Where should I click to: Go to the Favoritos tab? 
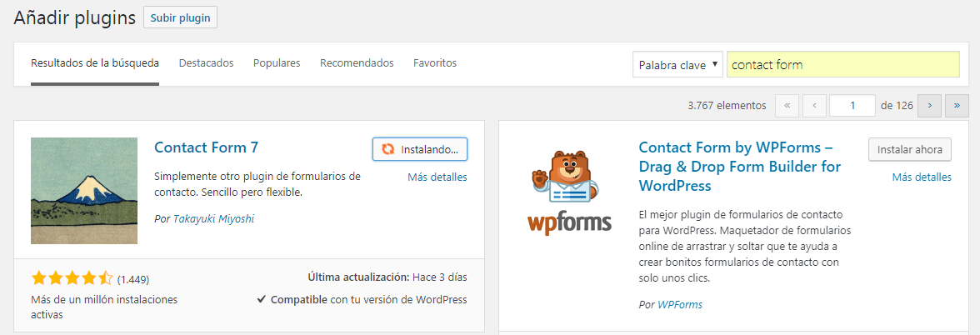coord(435,63)
